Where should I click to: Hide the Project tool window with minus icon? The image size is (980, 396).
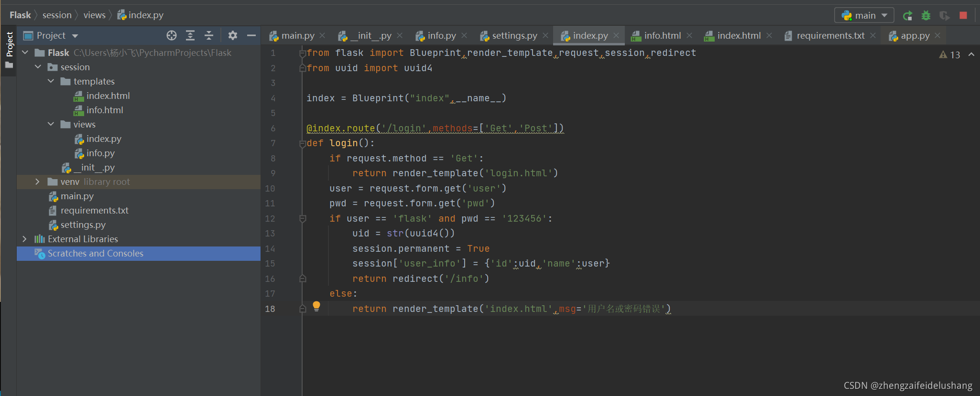pyautogui.click(x=251, y=35)
